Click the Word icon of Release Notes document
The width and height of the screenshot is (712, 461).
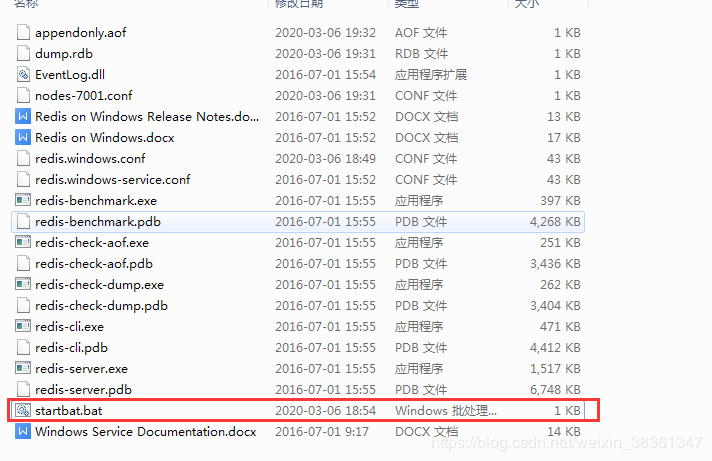[23, 117]
